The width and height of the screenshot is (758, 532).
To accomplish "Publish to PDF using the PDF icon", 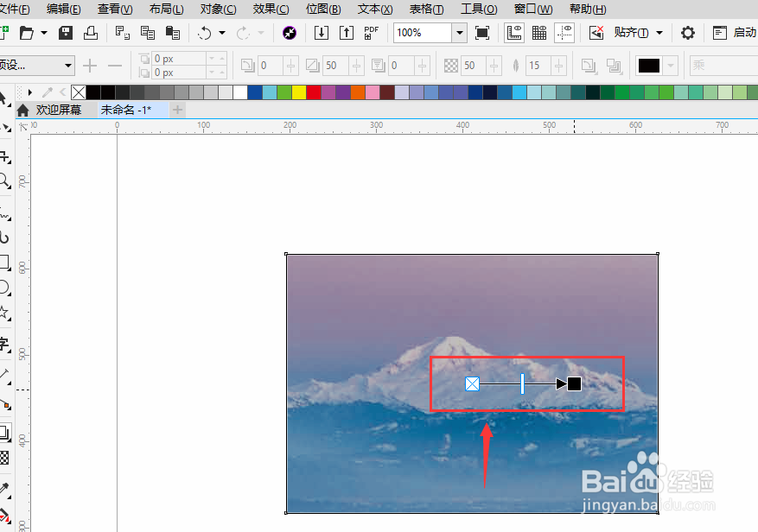I will pyautogui.click(x=372, y=33).
